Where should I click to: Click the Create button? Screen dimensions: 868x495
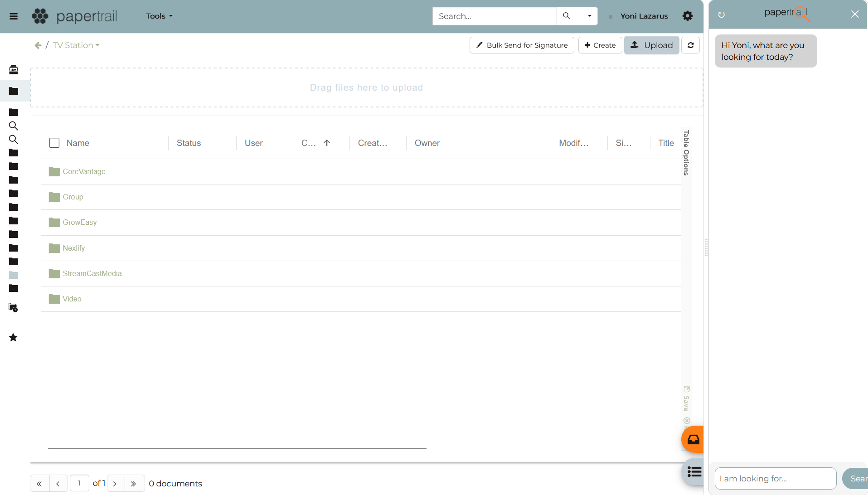click(x=600, y=45)
